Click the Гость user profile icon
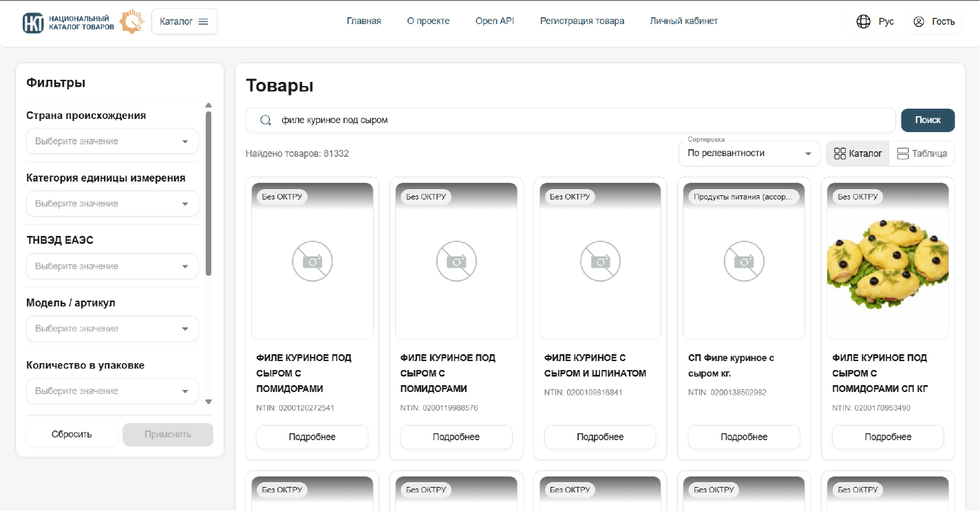The image size is (980, 511). pyautogui.click(x=918, y=21)
